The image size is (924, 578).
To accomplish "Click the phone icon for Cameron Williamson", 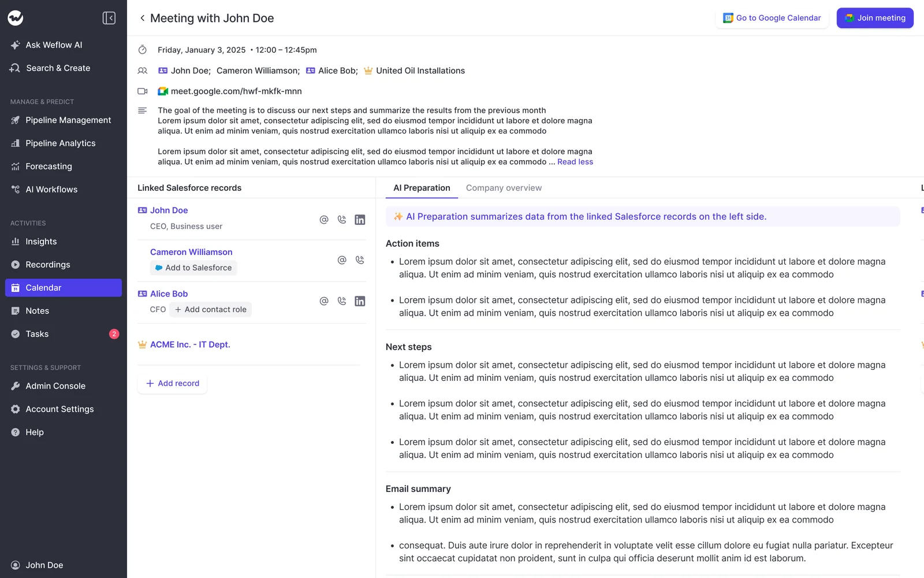I will [x=360, y=260].
